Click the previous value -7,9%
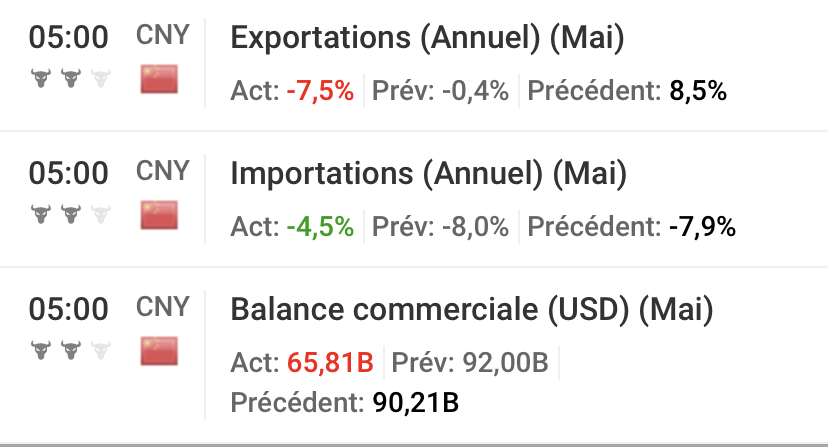This screenshot has height=447, width=828. 702,227
